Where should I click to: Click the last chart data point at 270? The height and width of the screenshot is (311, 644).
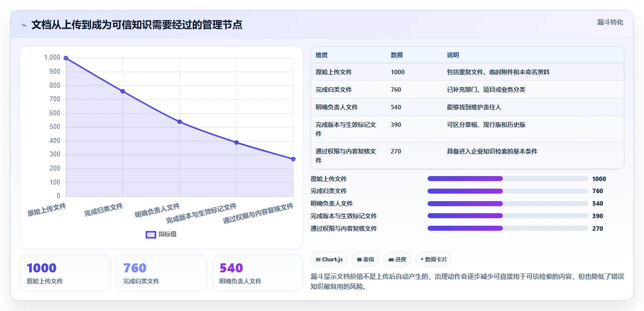pos(293,159)
